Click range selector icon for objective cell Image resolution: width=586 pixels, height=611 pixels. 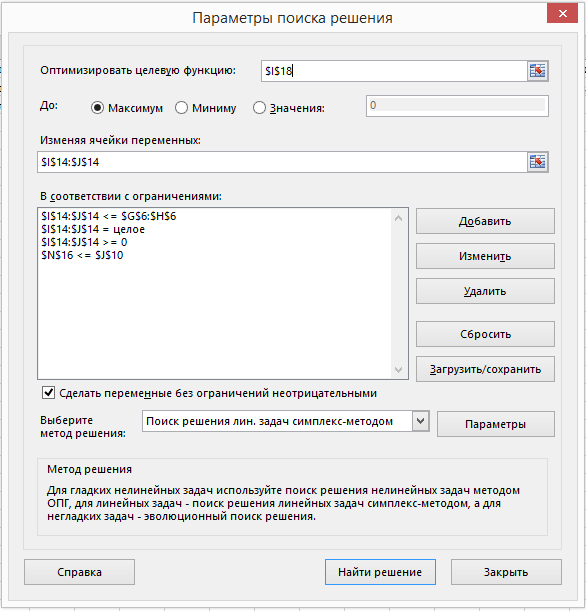coord(537,71)
